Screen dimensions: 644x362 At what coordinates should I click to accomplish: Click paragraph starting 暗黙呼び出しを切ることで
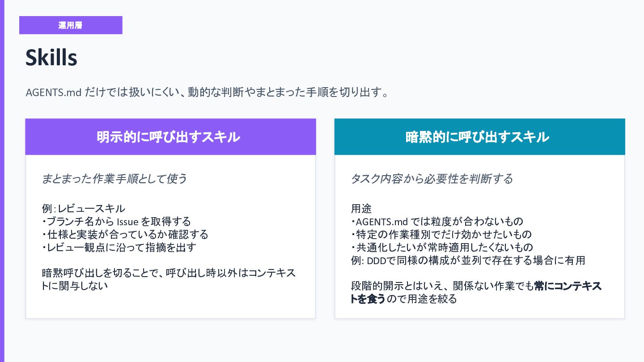[x=169, y=279]
